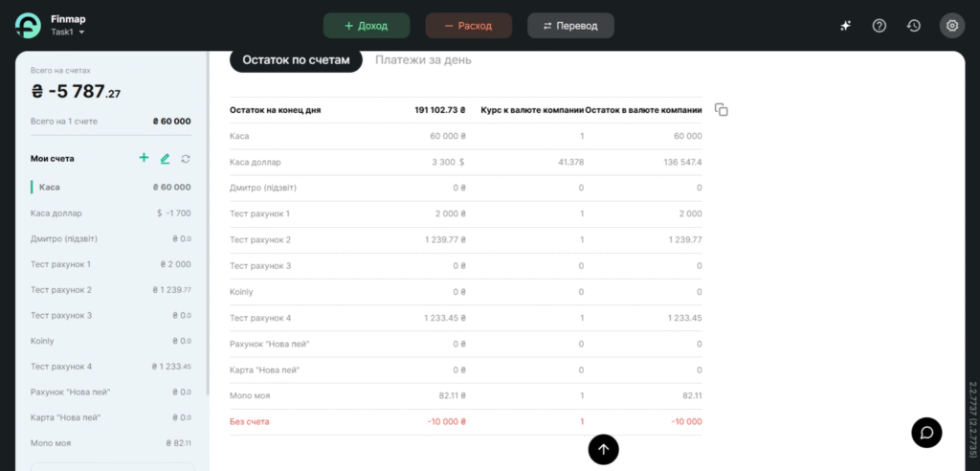Open the help question mark icon

pos(880,26)
